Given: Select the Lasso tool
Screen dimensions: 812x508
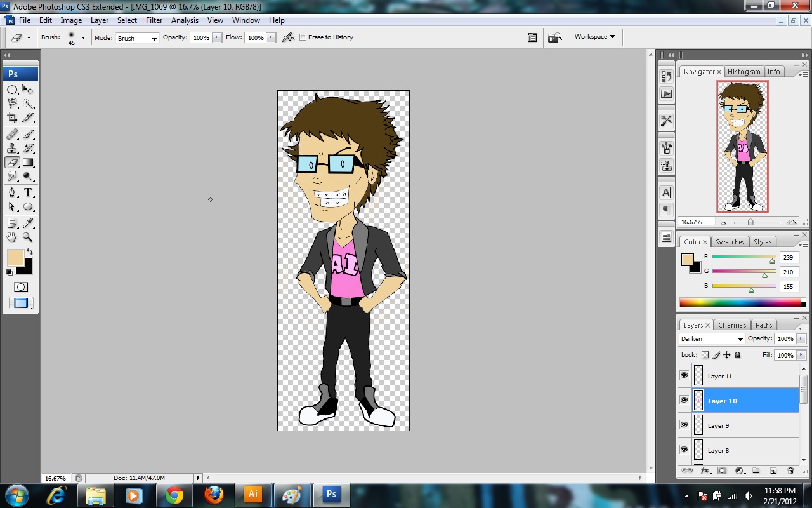Looking at the screenshot, I should click(12, 104).
